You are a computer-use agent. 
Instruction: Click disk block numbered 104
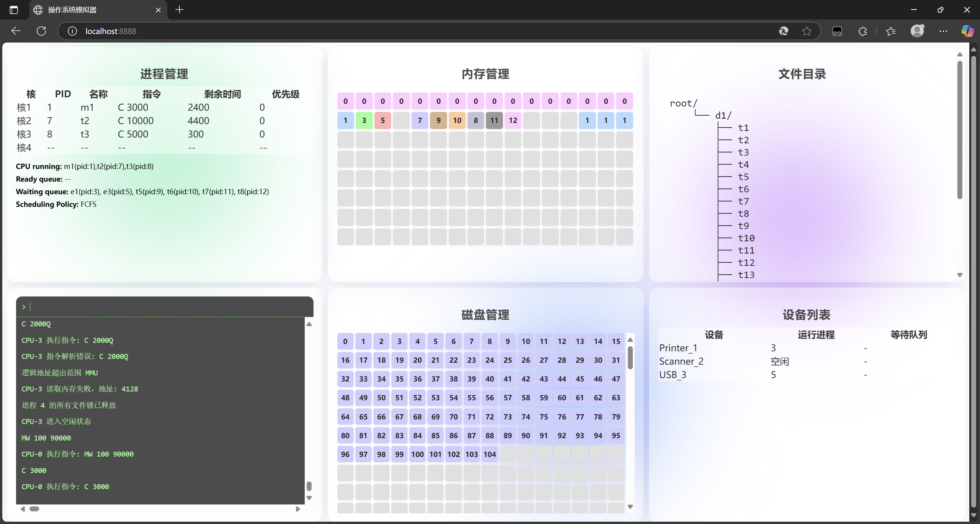tap(490, 454)
